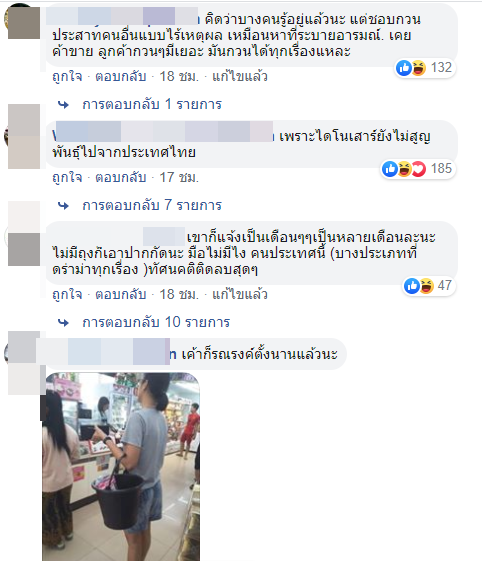
Task: Open แก้ไขแล้ว edit history on first comment
Action: (240, 77)
